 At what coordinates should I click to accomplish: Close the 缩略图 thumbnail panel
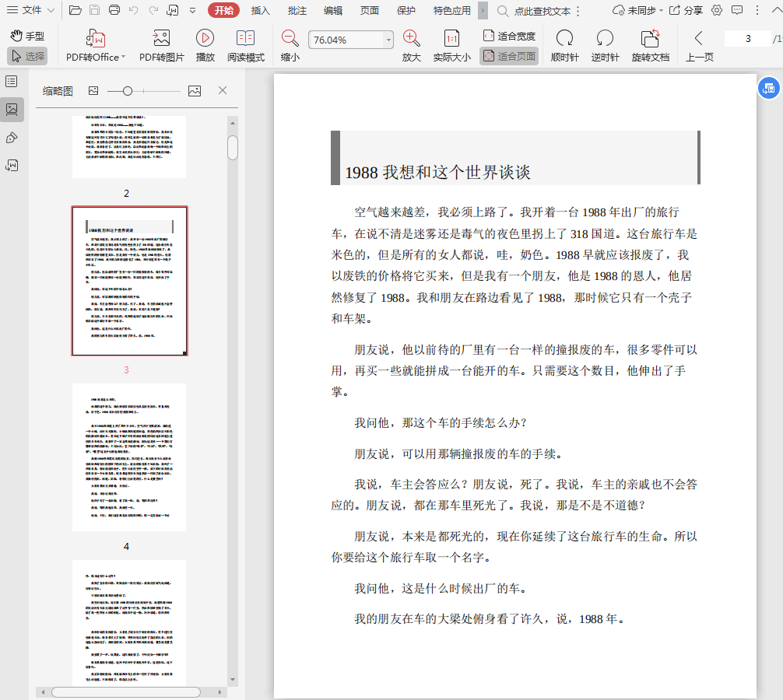point(223,90)
